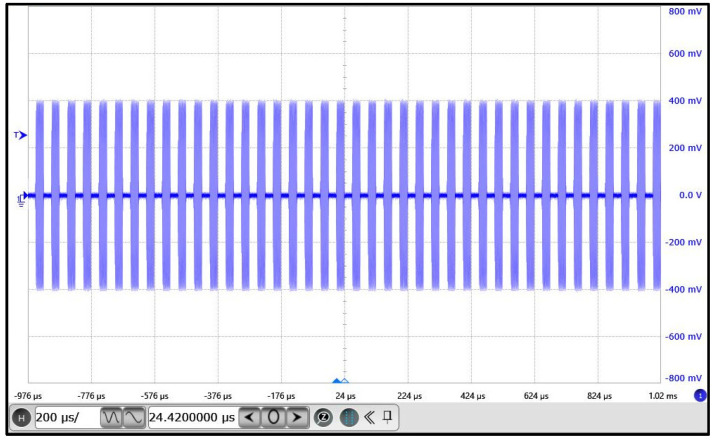Click the -176 µs time axis label
Image resolution: width=715 pixels, height=443 pixels.
point(281,396)
